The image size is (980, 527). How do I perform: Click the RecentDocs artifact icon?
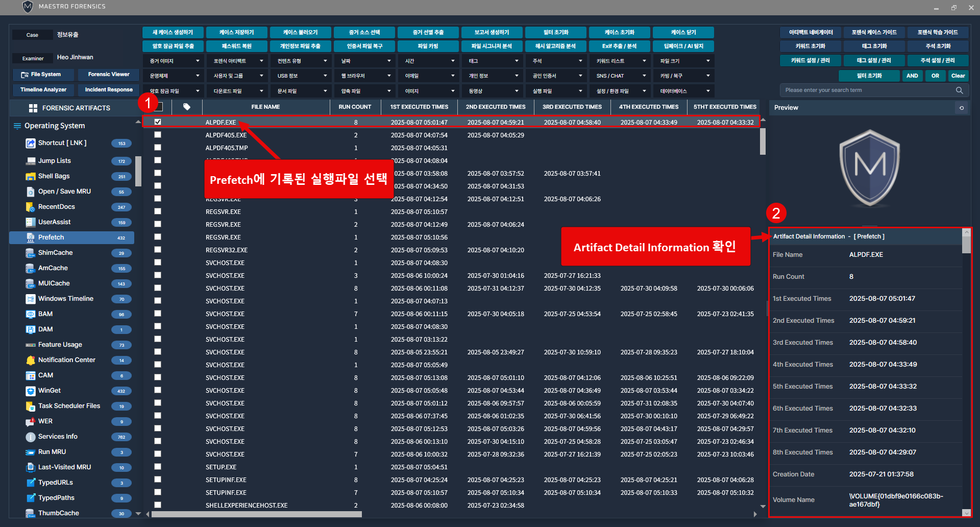[30, 207]
